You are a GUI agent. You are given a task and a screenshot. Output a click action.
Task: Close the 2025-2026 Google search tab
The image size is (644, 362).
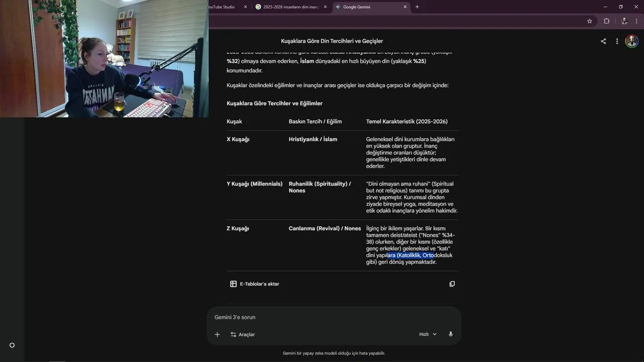(x=325, y=7)
